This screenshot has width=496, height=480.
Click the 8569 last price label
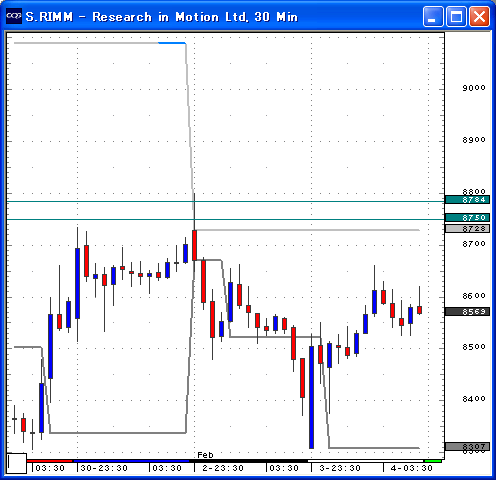point(467,312)
